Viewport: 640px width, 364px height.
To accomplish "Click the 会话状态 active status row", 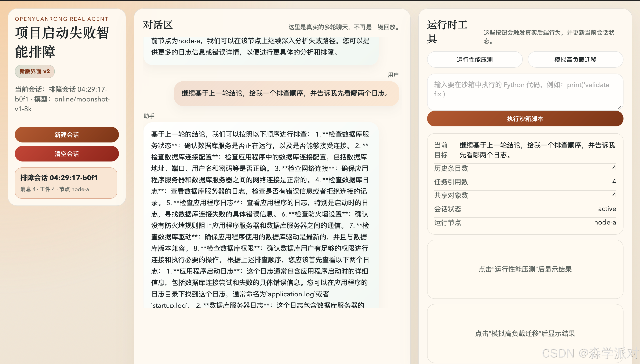I will click(525, 209).
